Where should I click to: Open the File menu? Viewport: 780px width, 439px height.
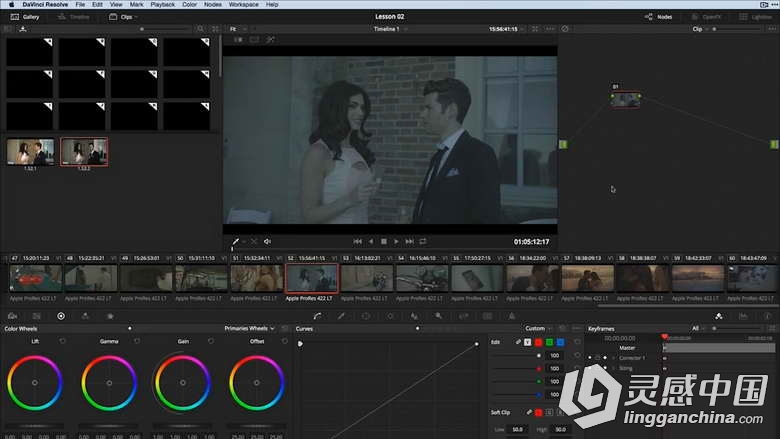pos(80,4)
